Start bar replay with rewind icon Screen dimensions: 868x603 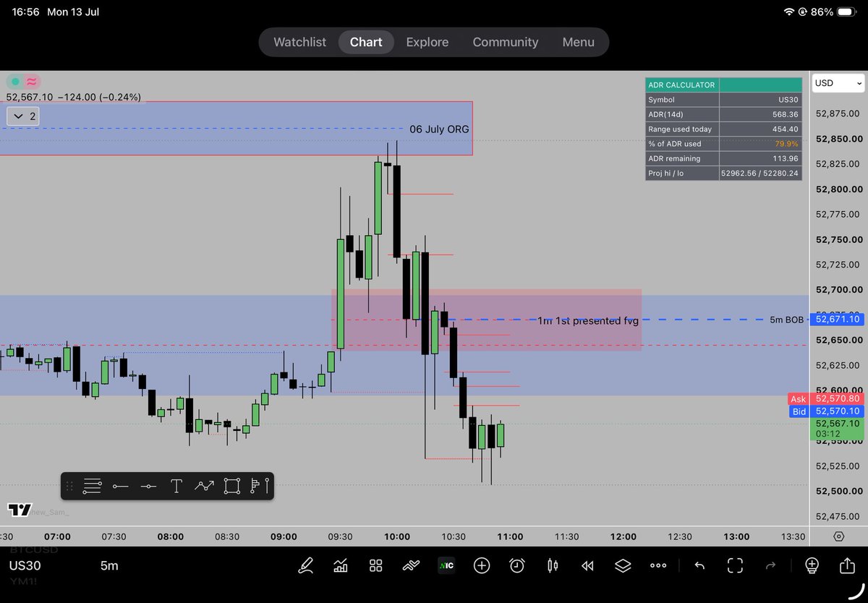587,565
